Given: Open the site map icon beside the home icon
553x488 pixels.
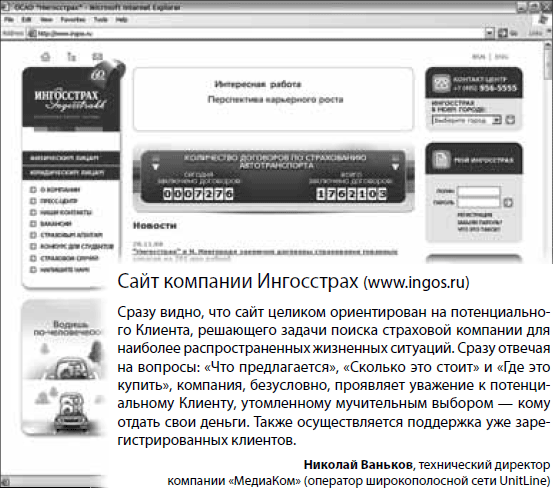Looking at the screenshot, I should (x=72, y=56).
